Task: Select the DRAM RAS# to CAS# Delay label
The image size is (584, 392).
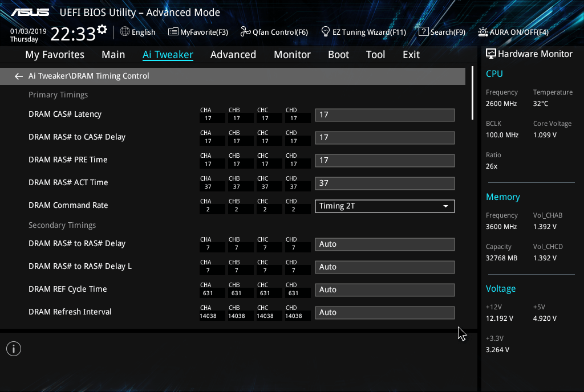Action: pos(77,137)
